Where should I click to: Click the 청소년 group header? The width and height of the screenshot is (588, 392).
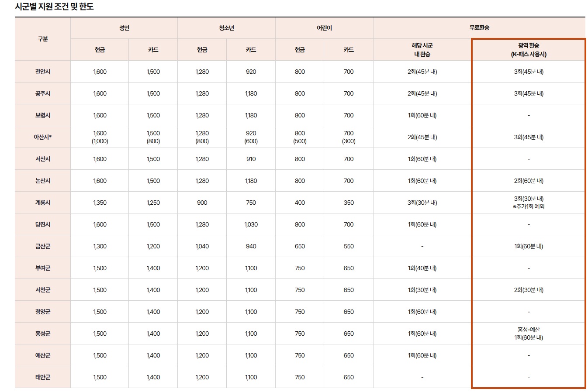[x=226, y=28]
